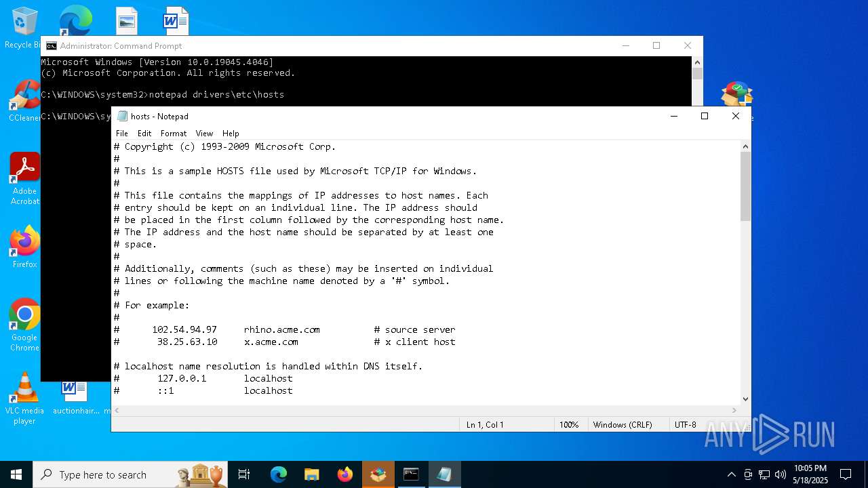Switch to the Command Prompt taskbar item
Viewport: 868px width, 488px height.
(x=411, y=474)
